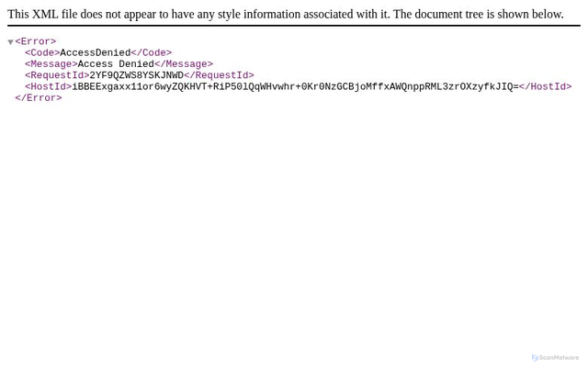The height and width of the screenshot is (371, 588).
Task: Click the opening Code tag
Action: tap(42, 53)
